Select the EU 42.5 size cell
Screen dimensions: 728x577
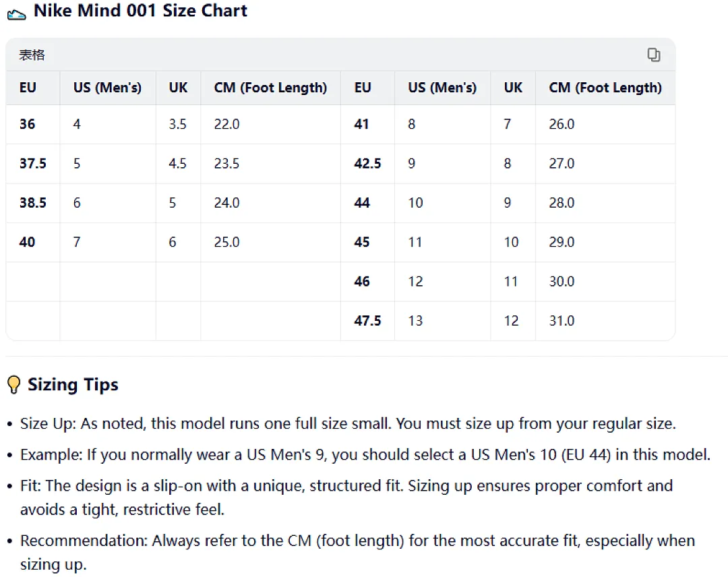tap(368, 163)
